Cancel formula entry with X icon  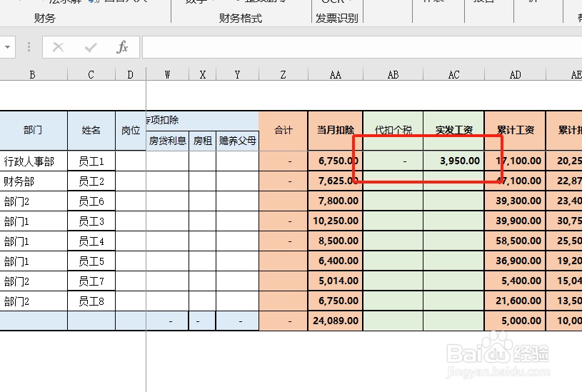pyautogui.click(x=59, y=47)
